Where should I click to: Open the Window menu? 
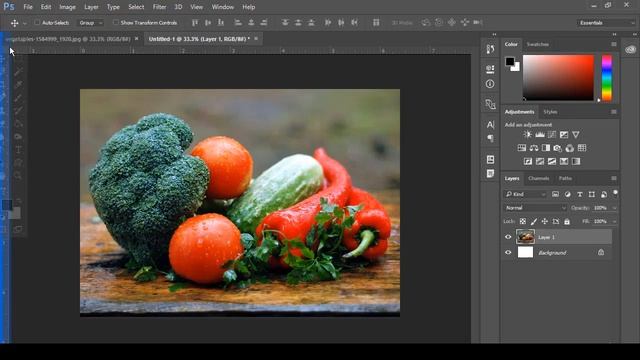click(x=223, y=7)
